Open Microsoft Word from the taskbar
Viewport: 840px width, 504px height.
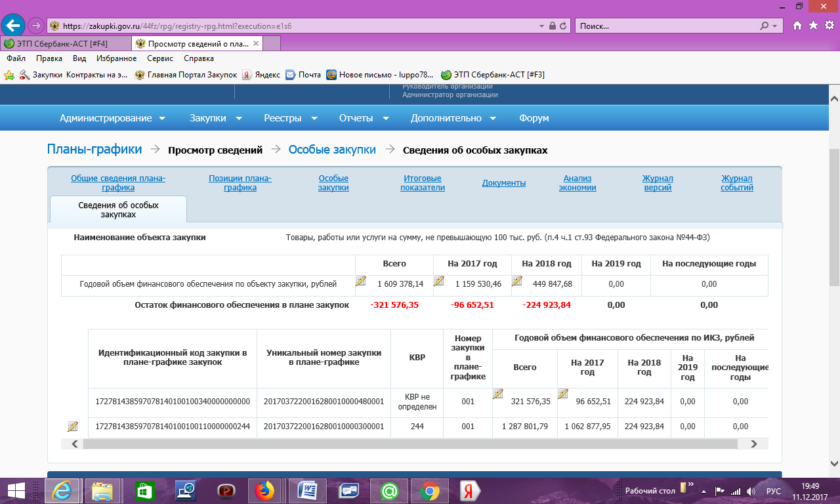tap(306, 490)
